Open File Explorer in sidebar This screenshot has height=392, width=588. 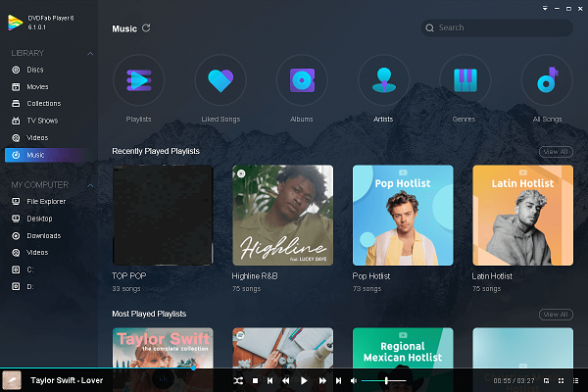[47, 202]
